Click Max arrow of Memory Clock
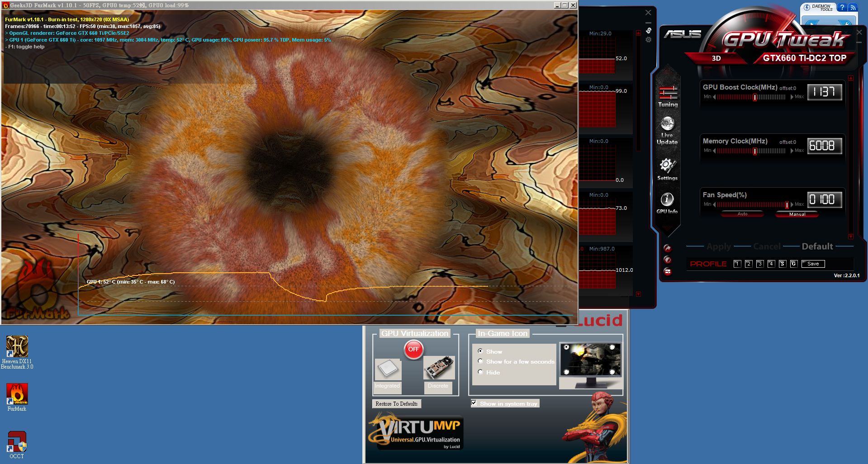The height and width of the screenshot is (464, 868). (x=792, y=151)
